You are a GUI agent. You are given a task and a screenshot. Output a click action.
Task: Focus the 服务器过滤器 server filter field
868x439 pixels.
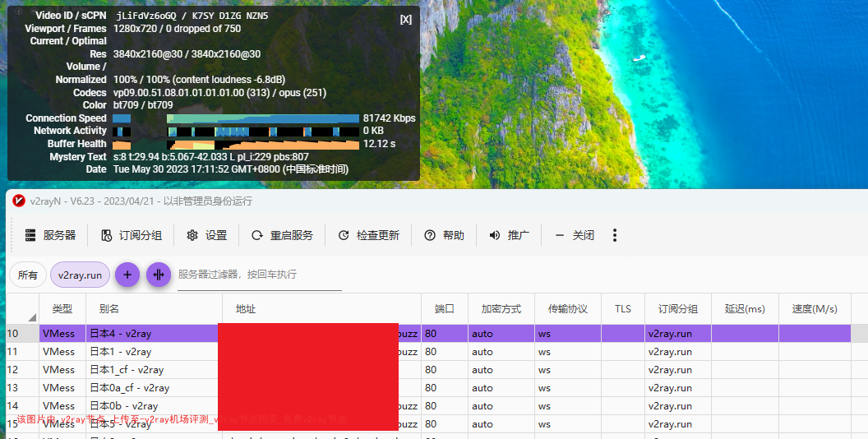pyautogui.click(x=260, y=275)
